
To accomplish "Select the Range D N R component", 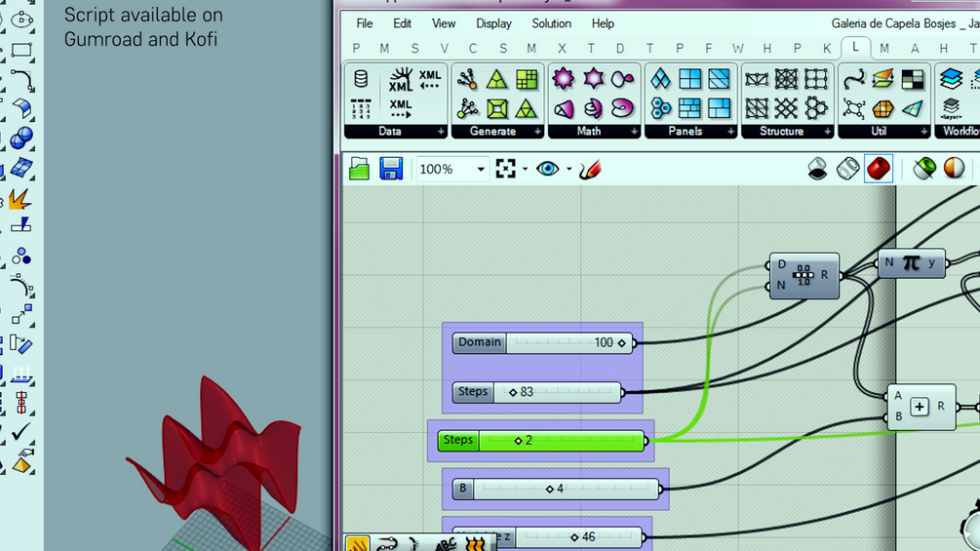I will click(804, 275).
